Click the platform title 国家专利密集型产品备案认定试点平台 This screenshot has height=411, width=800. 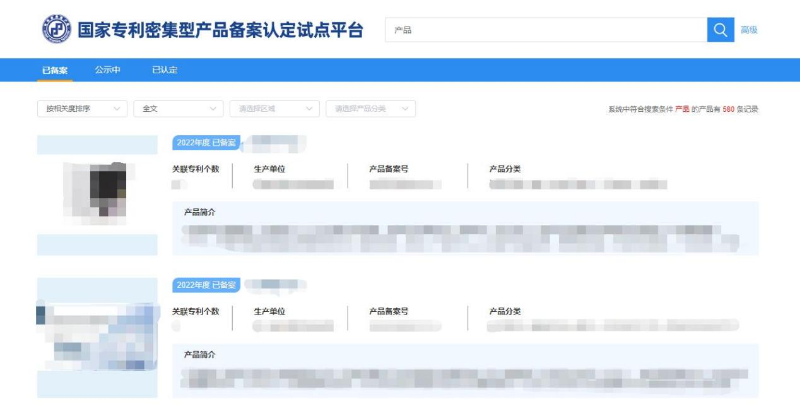[x=220, y=29]
